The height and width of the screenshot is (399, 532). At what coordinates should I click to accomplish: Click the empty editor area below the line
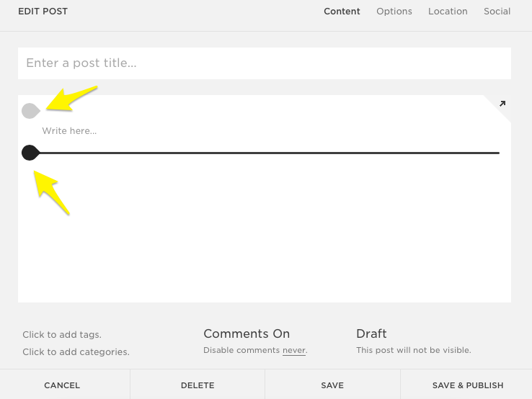tap(264, 230)
